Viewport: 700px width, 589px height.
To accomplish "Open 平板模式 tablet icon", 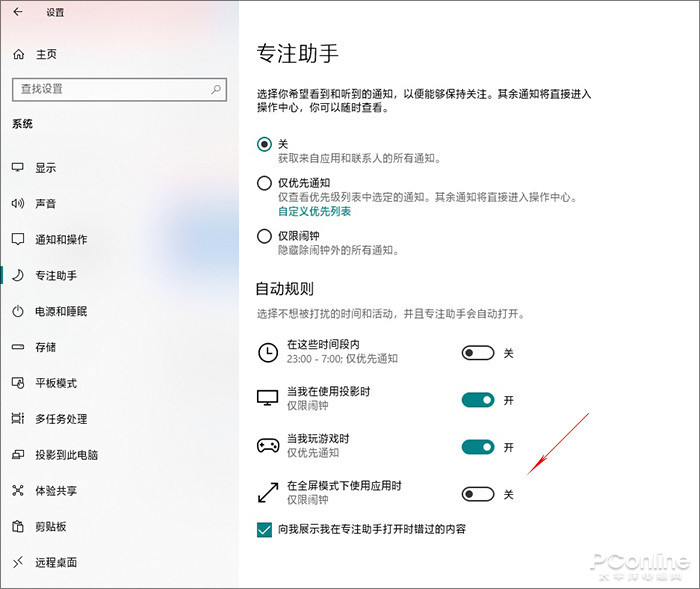I will (x=17, y=383).
